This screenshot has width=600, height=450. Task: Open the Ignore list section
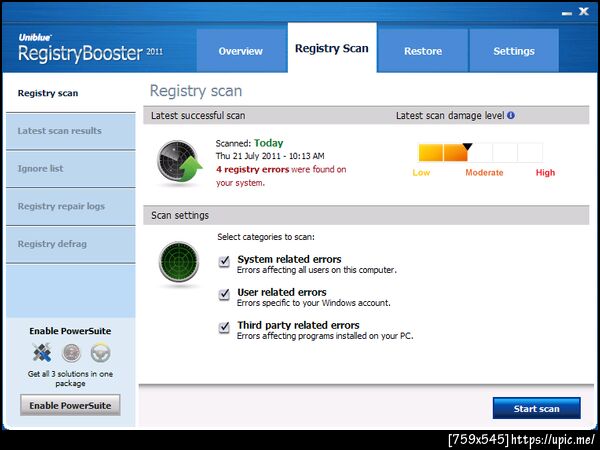[x=71, y=169]
